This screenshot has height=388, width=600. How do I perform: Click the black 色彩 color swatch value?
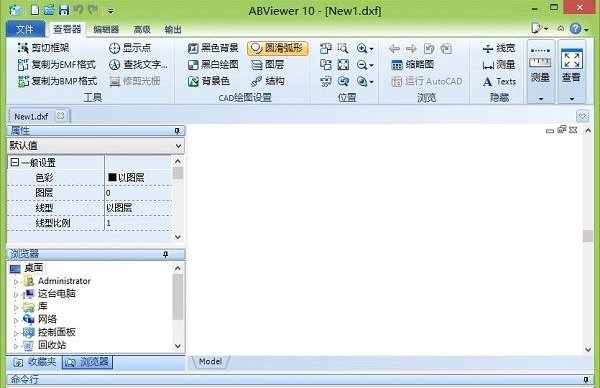coord(112,177)
